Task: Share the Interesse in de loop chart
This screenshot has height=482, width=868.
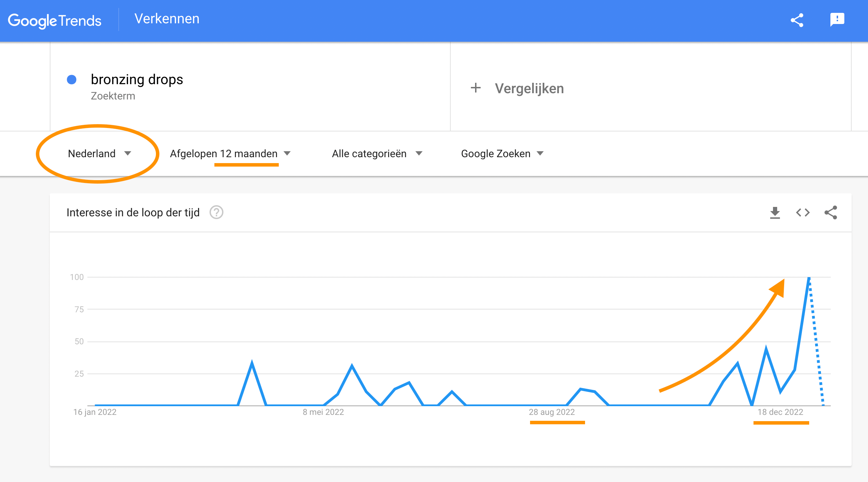Action: (x=831, y=212)
